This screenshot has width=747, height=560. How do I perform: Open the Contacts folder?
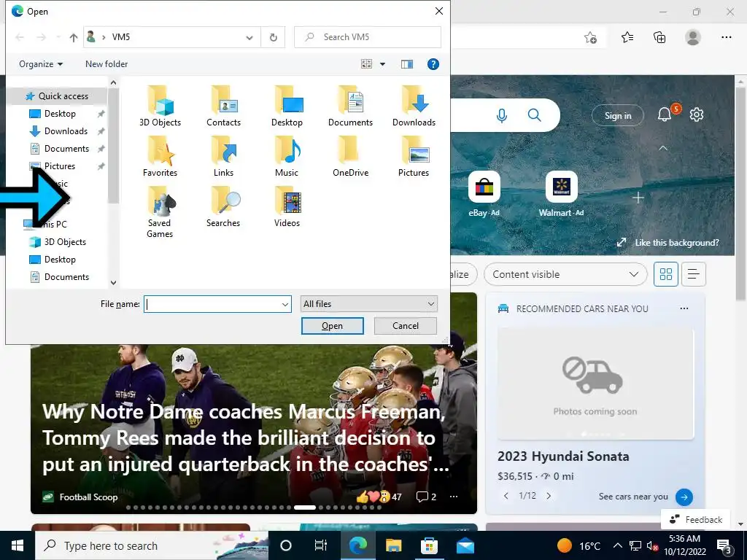coord(223,106)
